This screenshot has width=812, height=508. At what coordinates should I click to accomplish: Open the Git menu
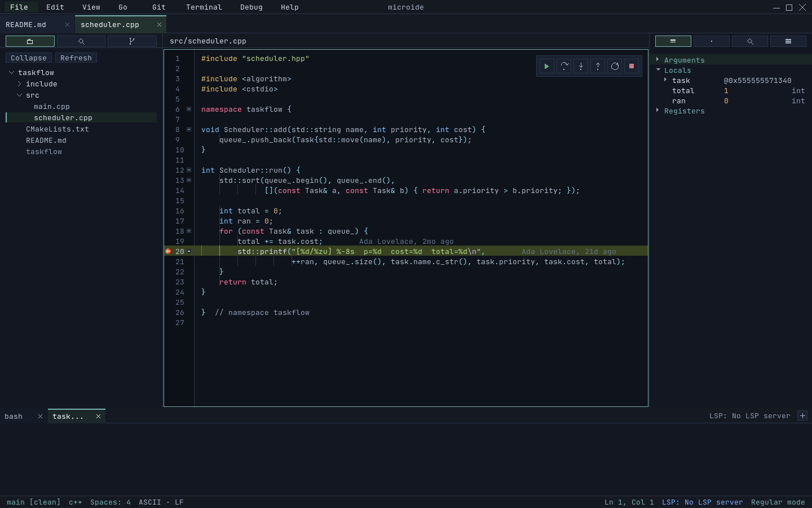[159, 7]
